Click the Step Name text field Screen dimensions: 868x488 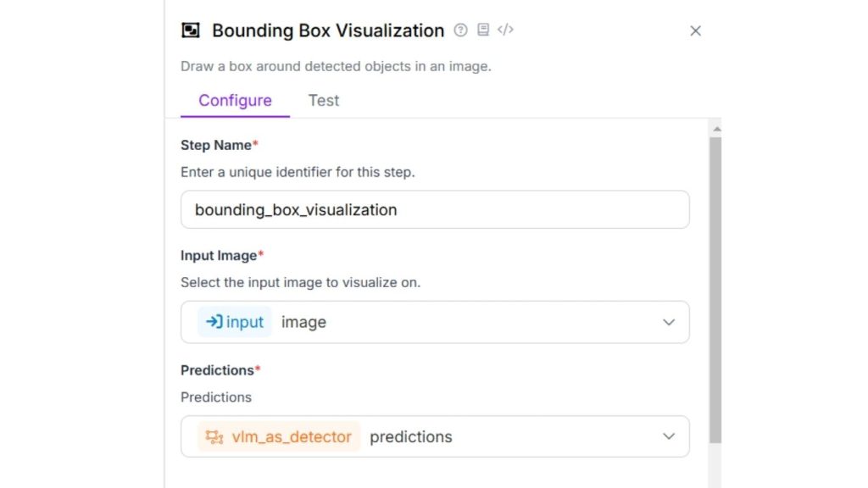(x=434, y=210)
